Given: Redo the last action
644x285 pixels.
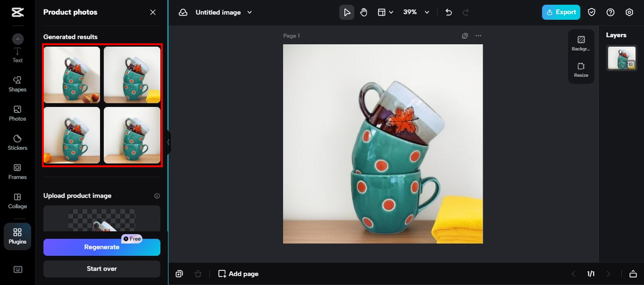Looking at the screenshot, I should click(x=465, y=12).
